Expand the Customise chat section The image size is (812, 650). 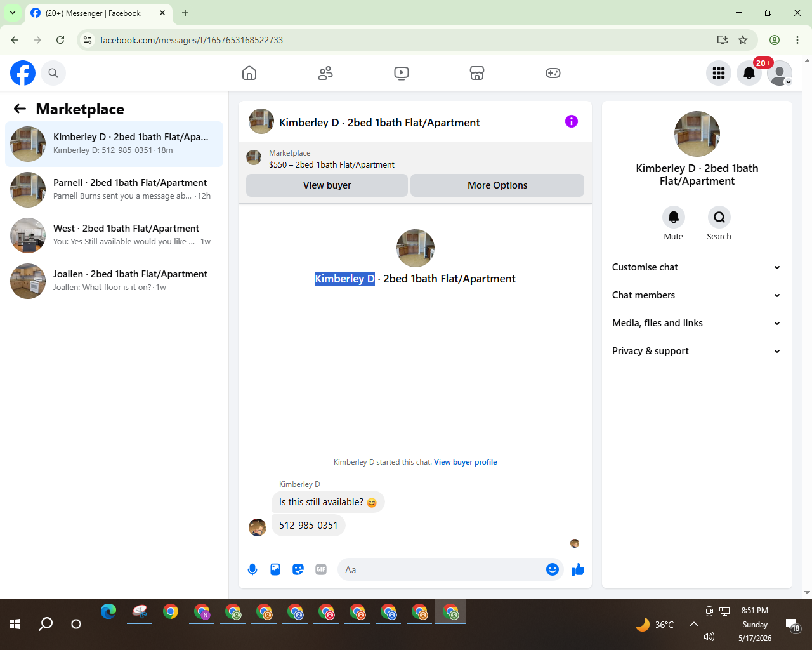697,267
